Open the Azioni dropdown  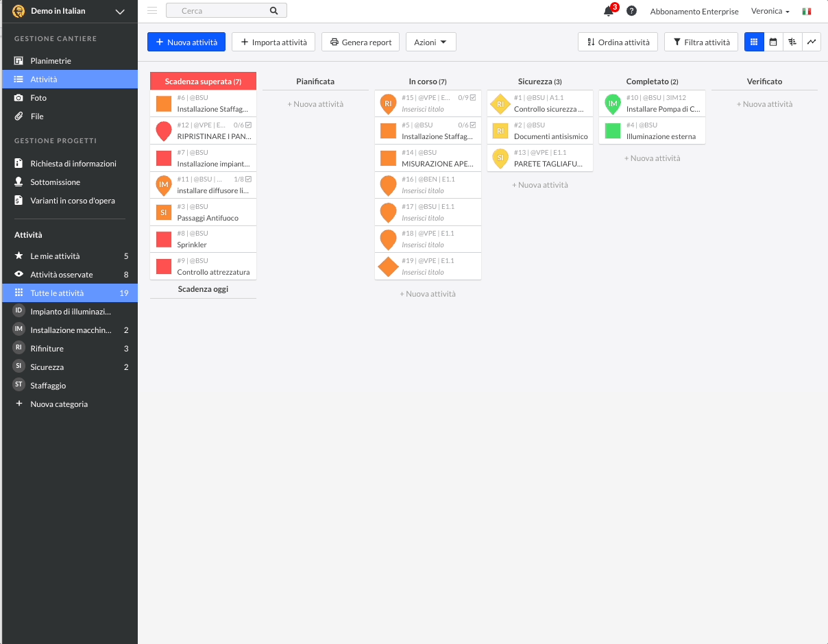click(x=430, y=42)
